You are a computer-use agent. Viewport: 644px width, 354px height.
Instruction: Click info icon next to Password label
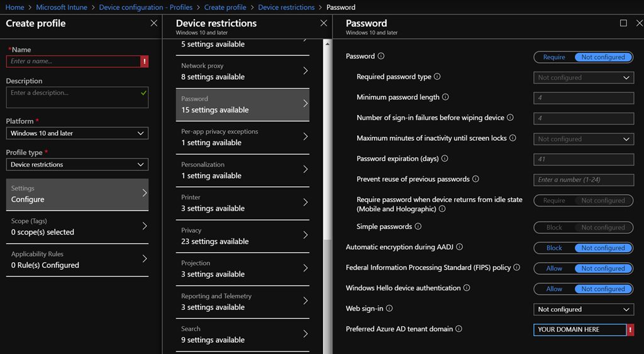(x=380, y=57)
